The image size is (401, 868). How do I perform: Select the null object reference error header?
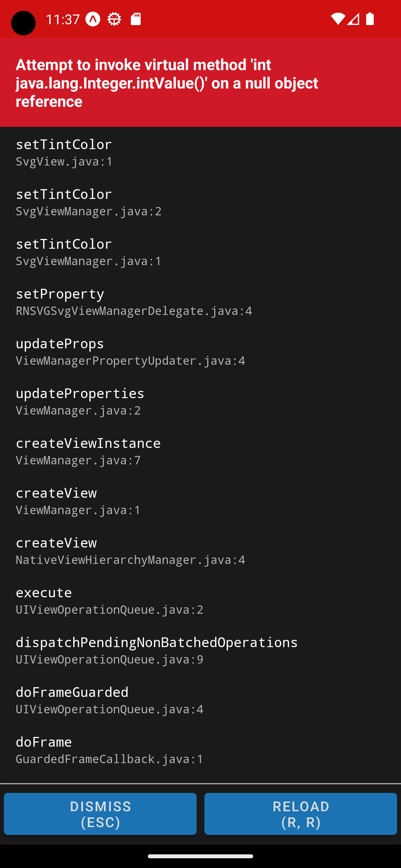coord(200,83)
